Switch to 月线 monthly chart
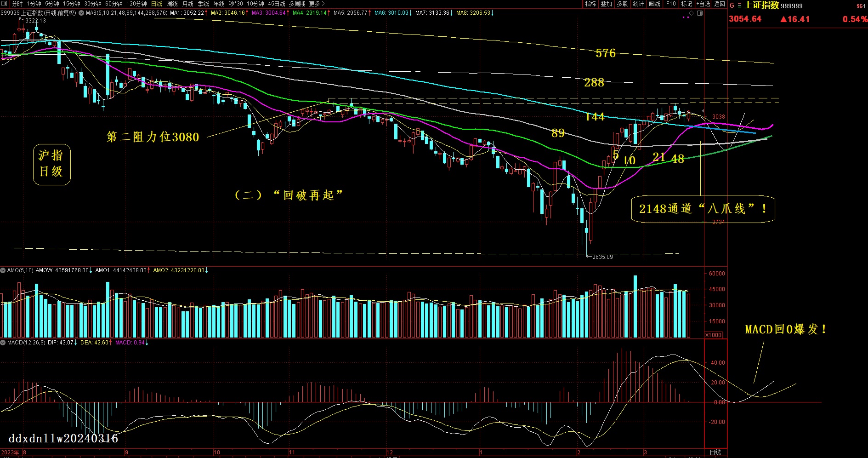Viewport: 868px width, 458px height. (x=188, y=4)
